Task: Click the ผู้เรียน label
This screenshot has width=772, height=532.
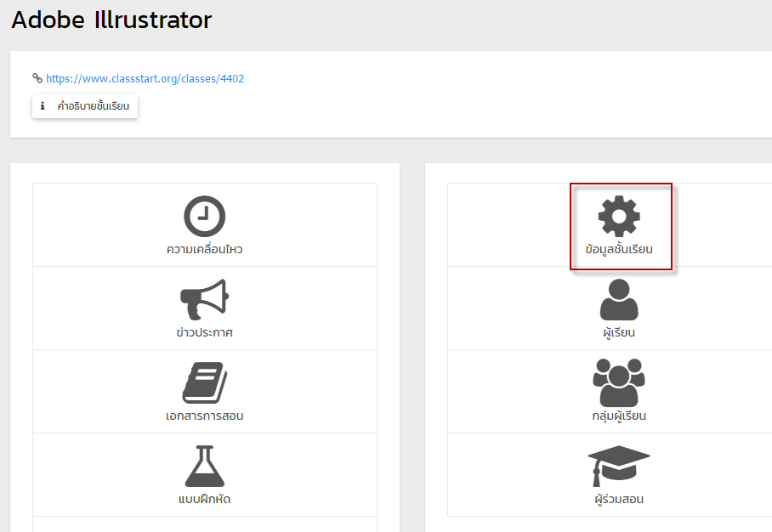Action: pyautogui.click(x=619, y=332)
